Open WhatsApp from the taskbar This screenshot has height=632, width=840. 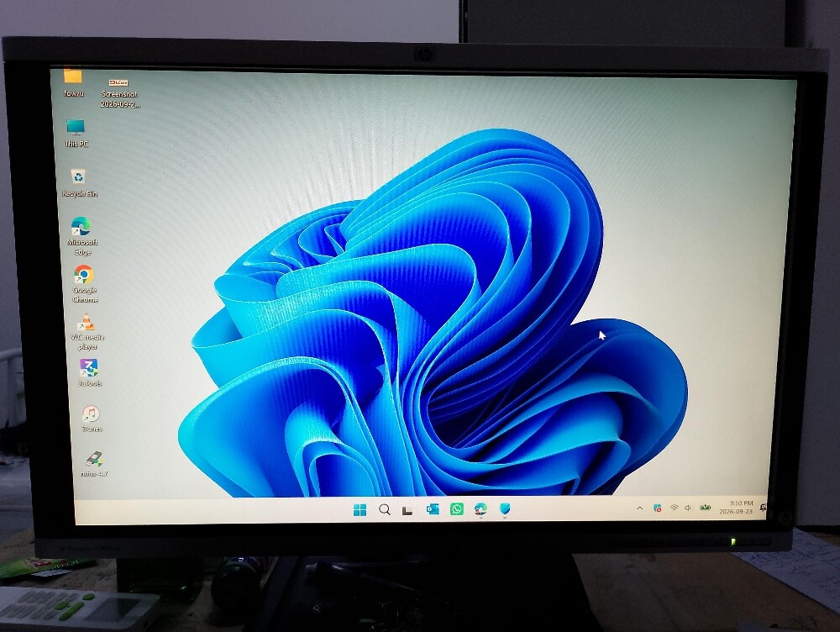pos(456,508)
